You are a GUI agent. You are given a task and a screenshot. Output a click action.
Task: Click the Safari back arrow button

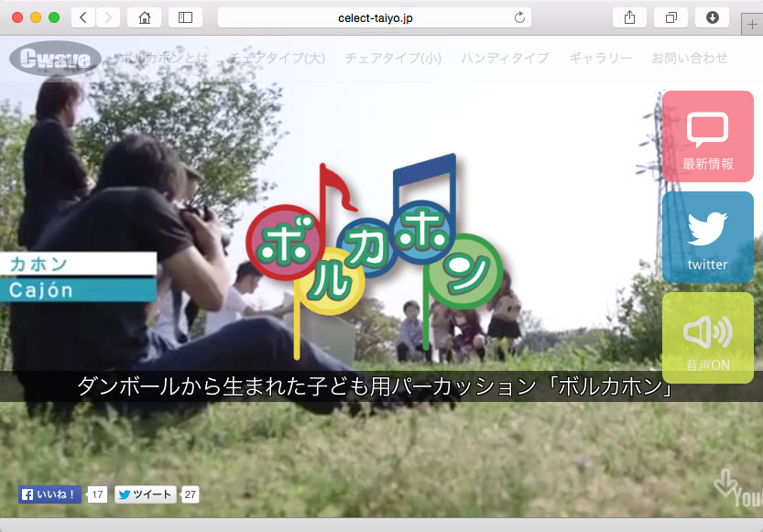pyautogui.click(x=83, y=17)
